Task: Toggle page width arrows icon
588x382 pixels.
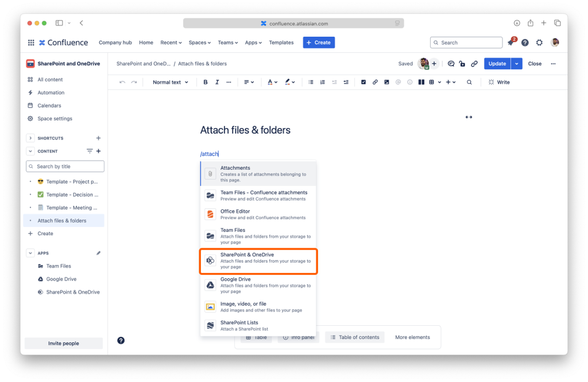Action: click(x=469, y=117)
